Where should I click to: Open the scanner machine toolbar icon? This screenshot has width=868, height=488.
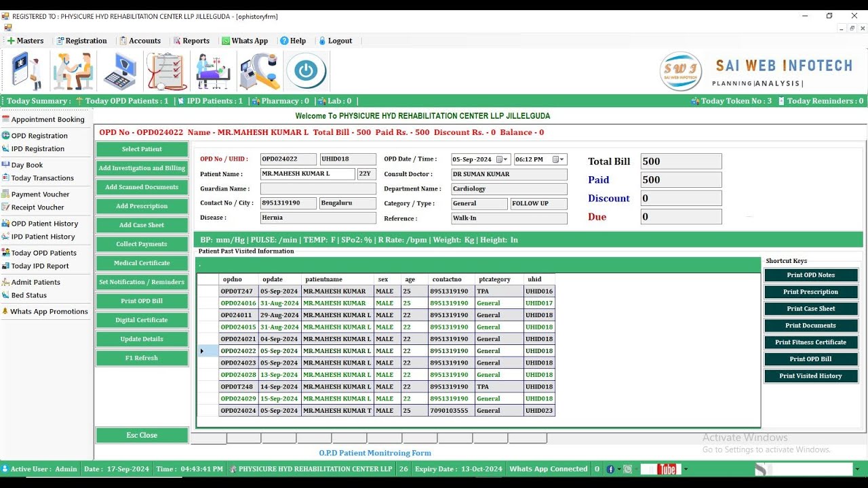point(259,70)
